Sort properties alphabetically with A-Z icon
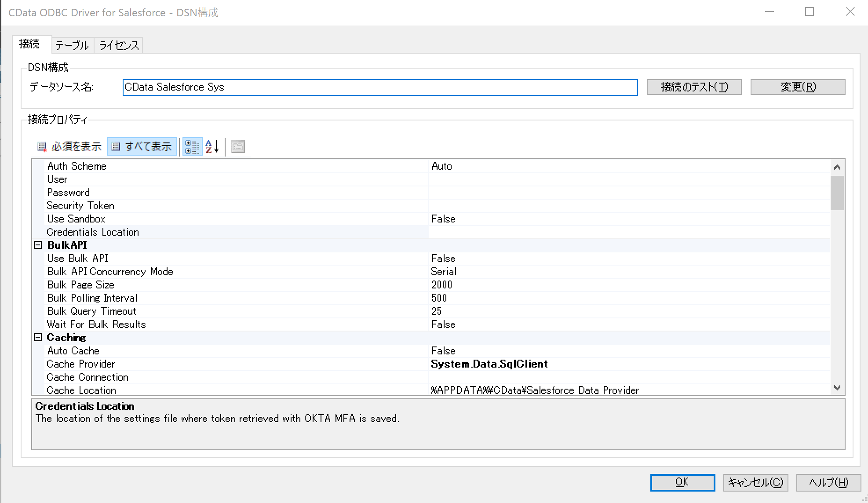 (x=212, y=147)
